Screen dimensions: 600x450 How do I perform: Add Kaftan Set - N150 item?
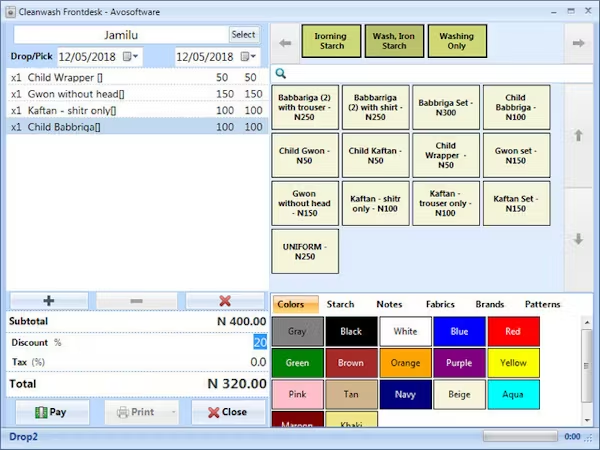516,204
